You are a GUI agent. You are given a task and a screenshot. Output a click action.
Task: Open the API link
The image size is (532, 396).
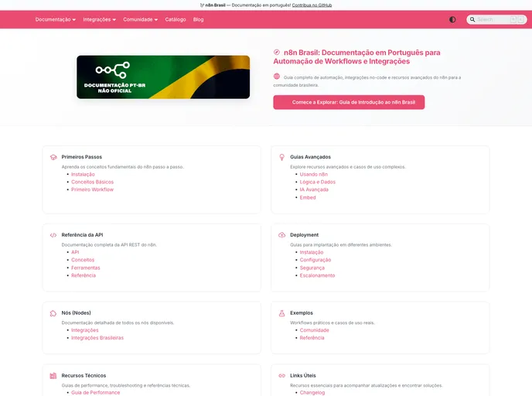[x=75, y=252]
